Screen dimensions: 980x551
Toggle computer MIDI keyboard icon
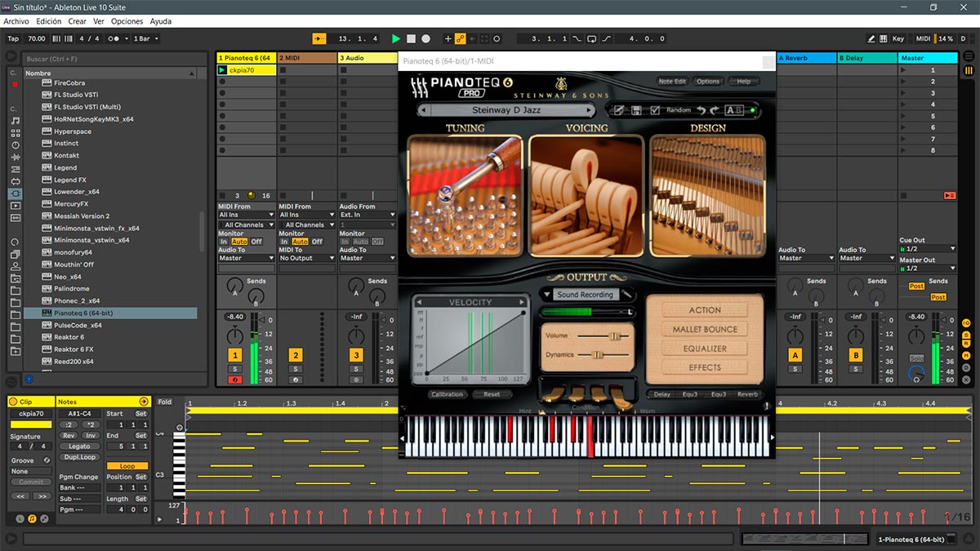[x=884, y=38]
